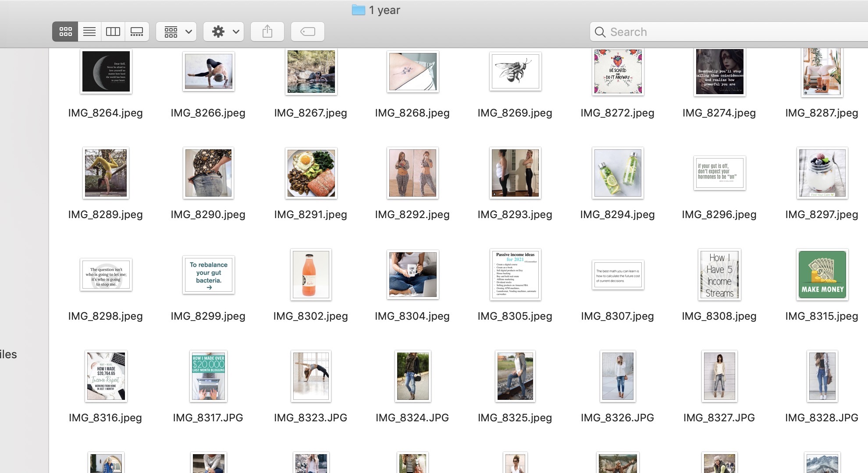The width and height of the screenshot is (868, 473).
Task: Select the rebalance gut bacteria thumbnail IMG_8299.jpeg
Action: click(209, 275)
